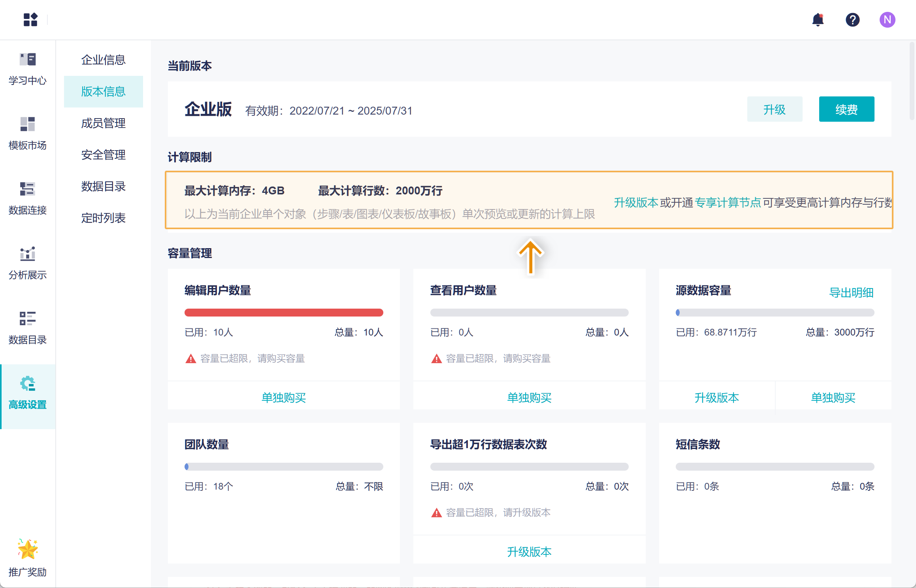Open the user avatar N menu

click(x=887, y=20)
